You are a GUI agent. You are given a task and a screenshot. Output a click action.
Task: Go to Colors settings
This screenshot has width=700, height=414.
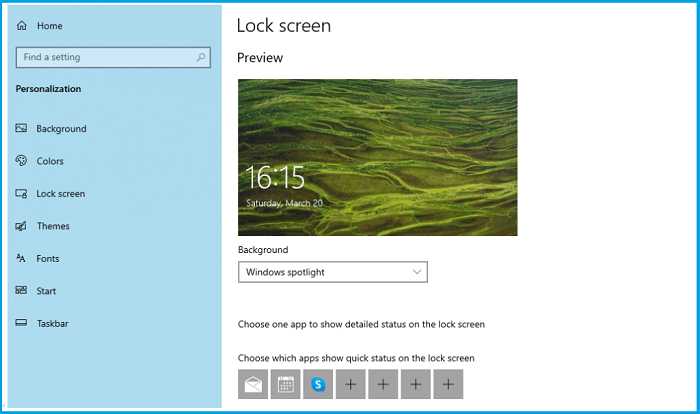tap(50, 161)
